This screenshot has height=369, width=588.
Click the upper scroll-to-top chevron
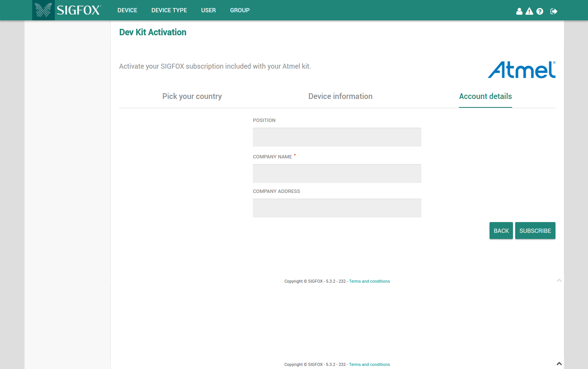click(x=559, y=280)
